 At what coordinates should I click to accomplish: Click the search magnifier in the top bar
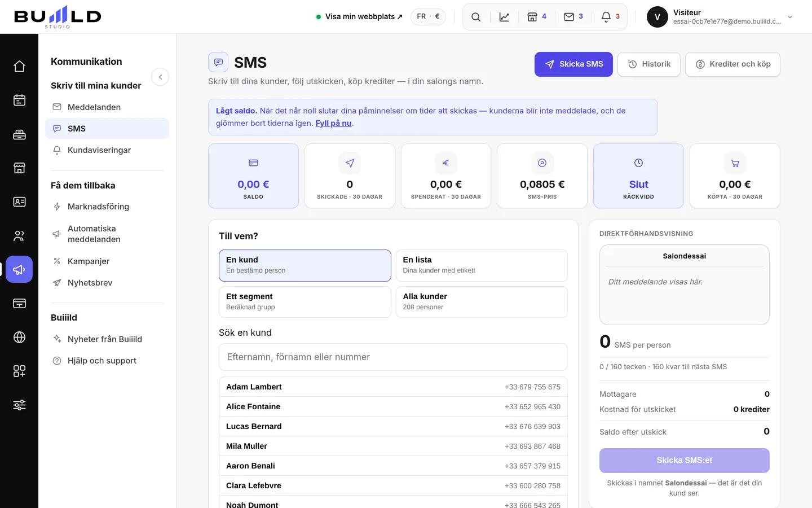(476, 17)
